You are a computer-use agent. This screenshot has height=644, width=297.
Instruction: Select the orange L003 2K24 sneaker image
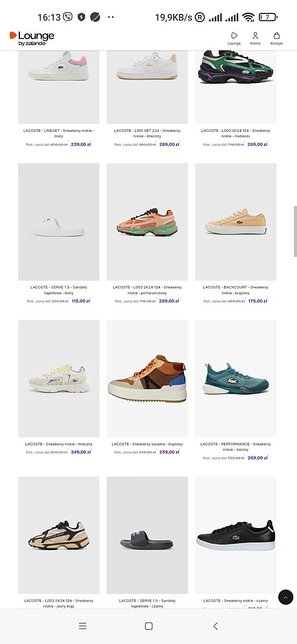point(147,222)
